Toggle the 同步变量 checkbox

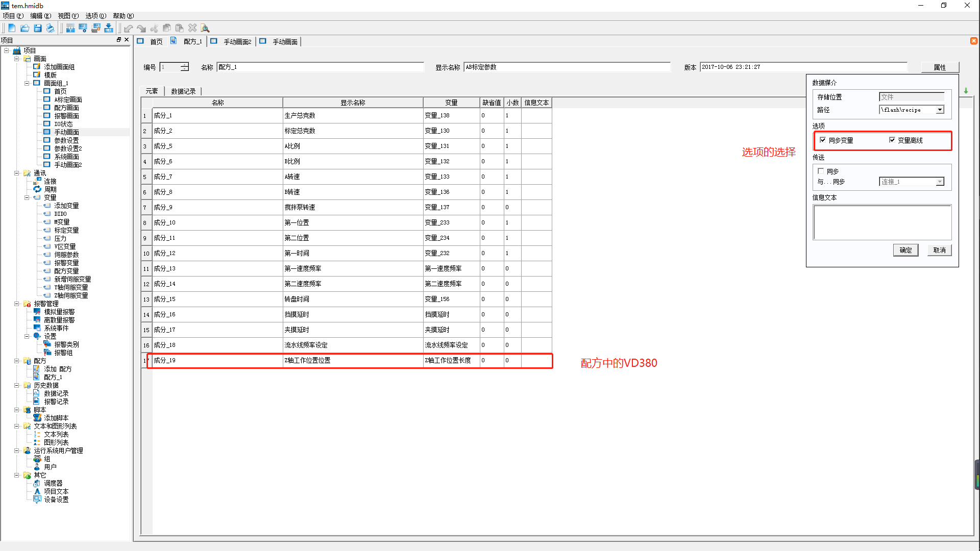pos(823,140)
